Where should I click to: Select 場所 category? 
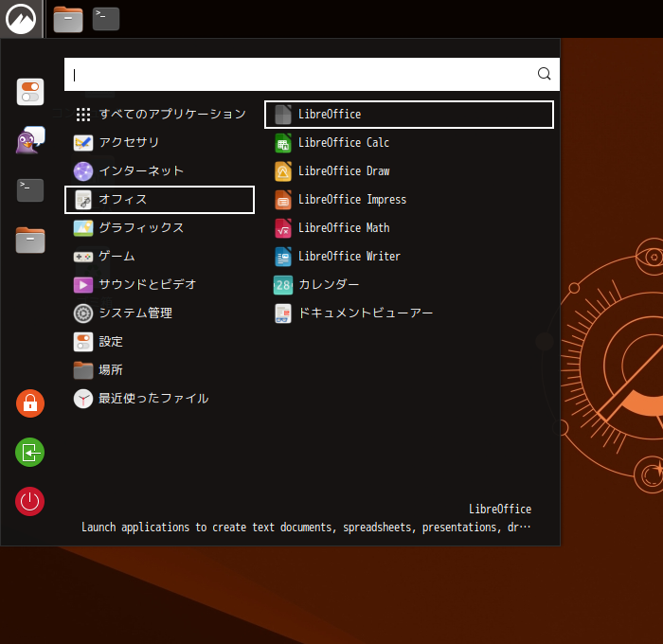159,370
